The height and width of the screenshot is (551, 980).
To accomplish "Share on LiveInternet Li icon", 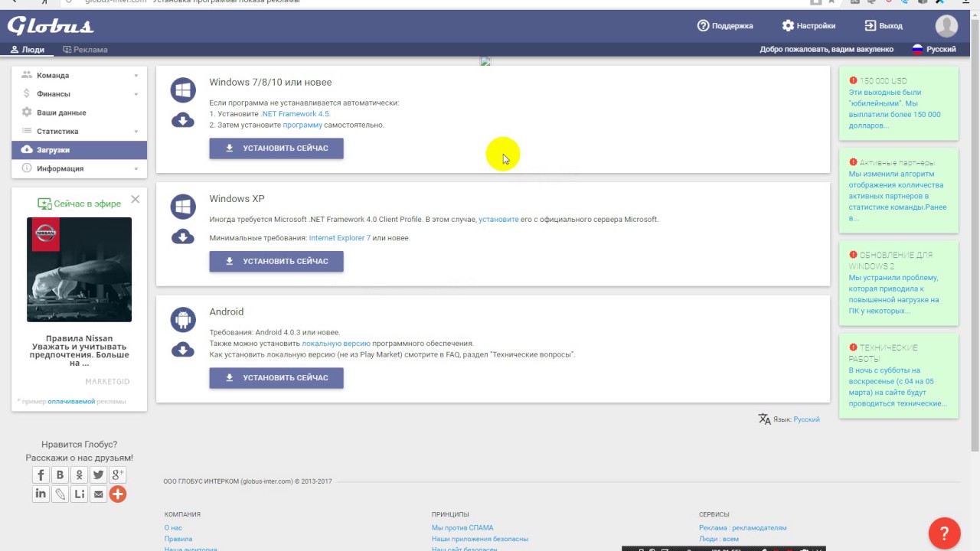I will [79, 494].
